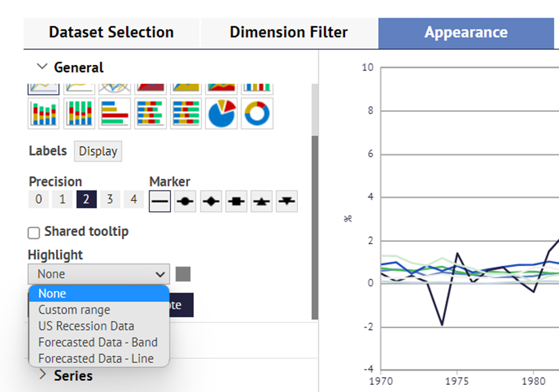Open the Highlight dropdown showing None
This screenshot has width=559, height=392.
[x=99, y=274]
